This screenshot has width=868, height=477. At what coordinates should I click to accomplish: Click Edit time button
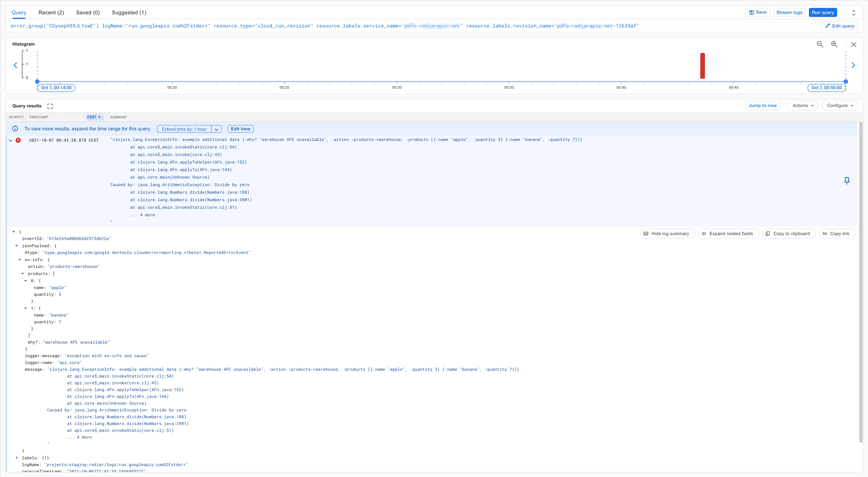(x=241, y=129)
